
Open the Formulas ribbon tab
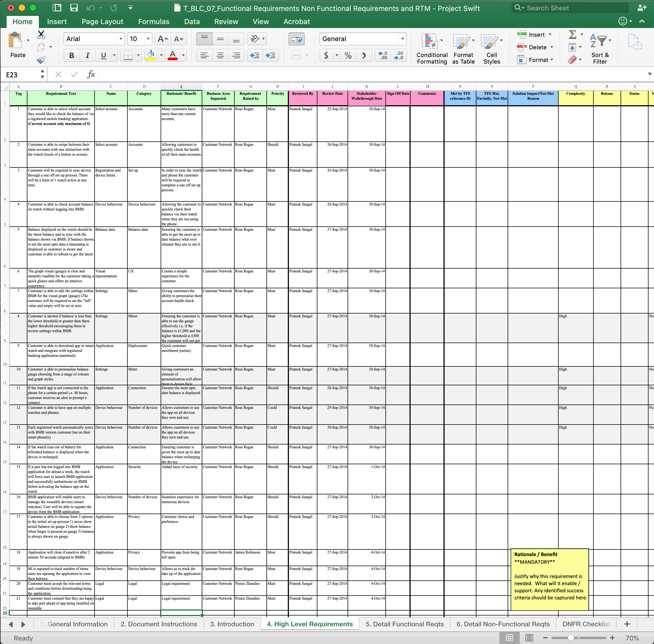(x=153, y=22)
